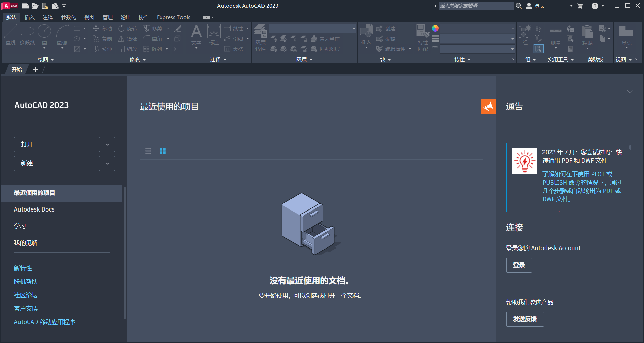The image size is (644, 343).
Task: Open the 客户支持 link in the sidebar
Action: pyautogui.click(x=26, y=308)
